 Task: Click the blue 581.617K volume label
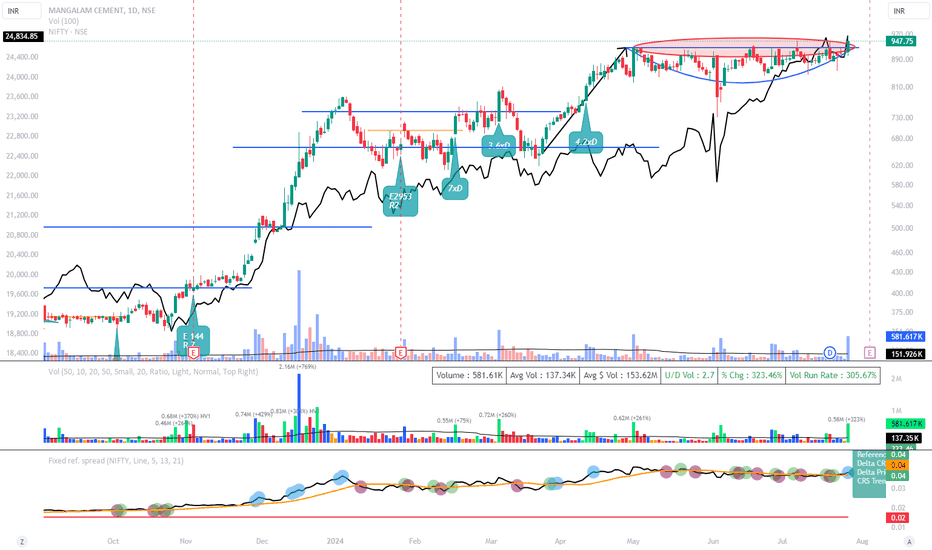(906, 337)
